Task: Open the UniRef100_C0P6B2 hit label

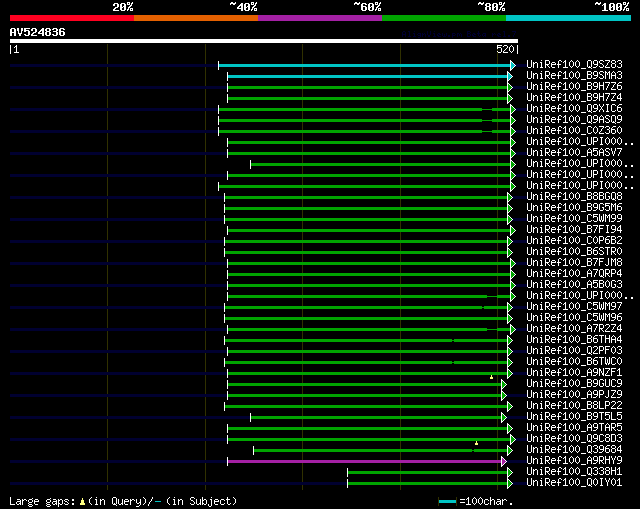Action: point(574,240)
